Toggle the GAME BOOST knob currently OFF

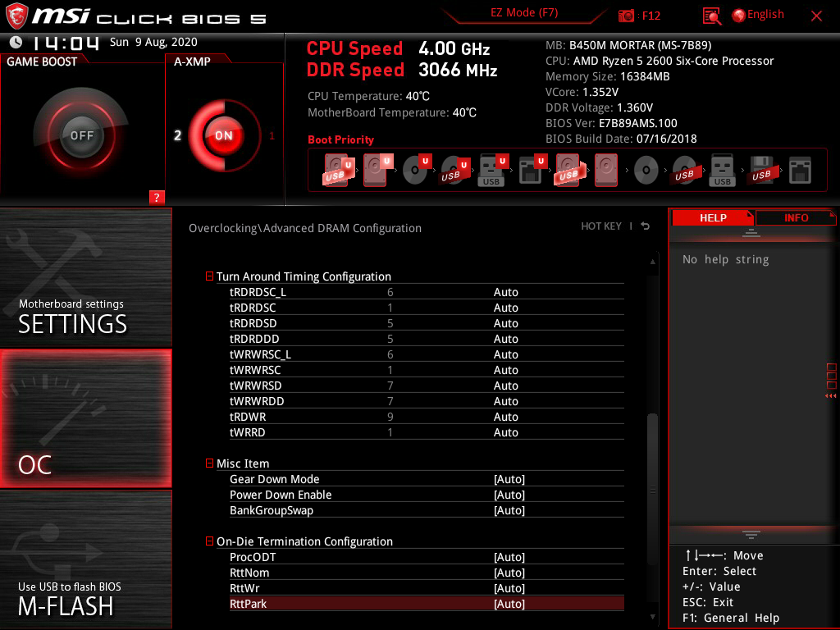point(81,135)
